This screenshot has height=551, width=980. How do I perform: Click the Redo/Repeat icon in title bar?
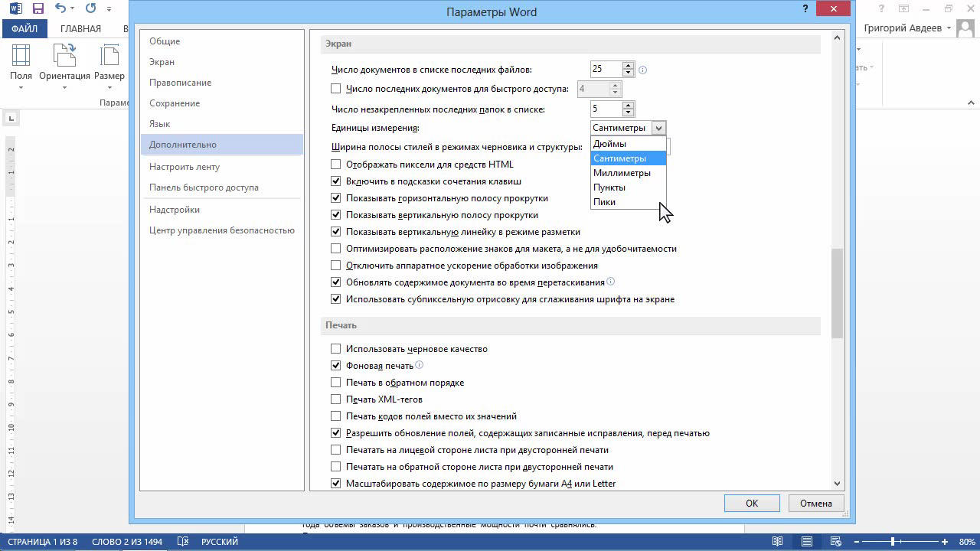pyautogui.click(x=91, y=9)
